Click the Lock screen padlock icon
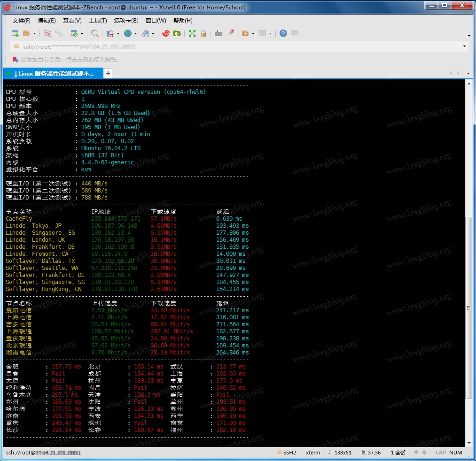This screenshot has height=461, width=476. coord(203,33)
